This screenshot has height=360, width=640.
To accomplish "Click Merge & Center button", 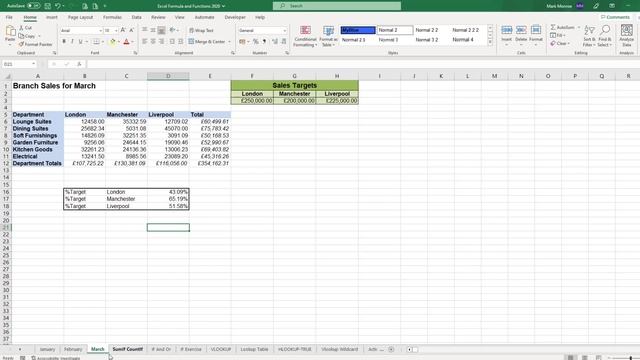I will [207, 42].
